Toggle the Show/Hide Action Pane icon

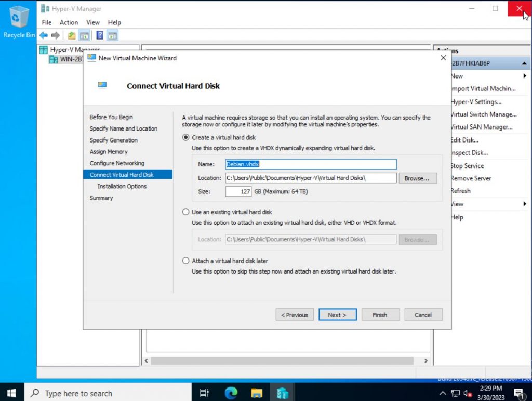point(112,35)
